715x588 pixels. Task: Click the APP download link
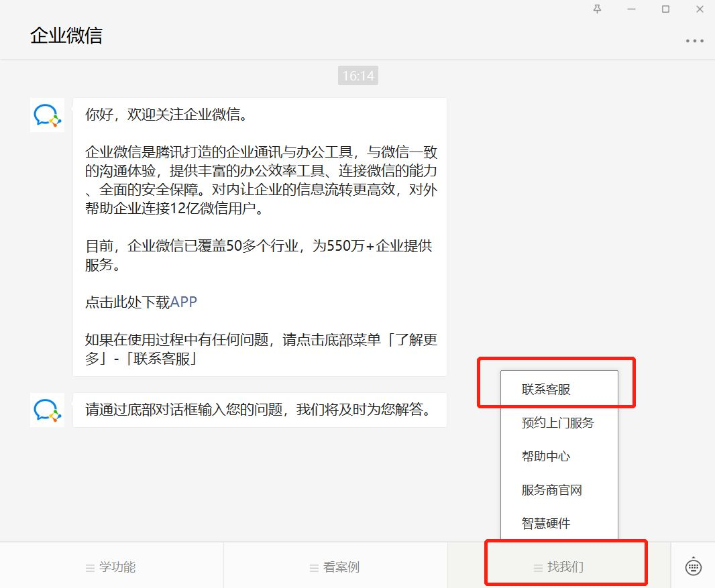(x=184, y=302)
